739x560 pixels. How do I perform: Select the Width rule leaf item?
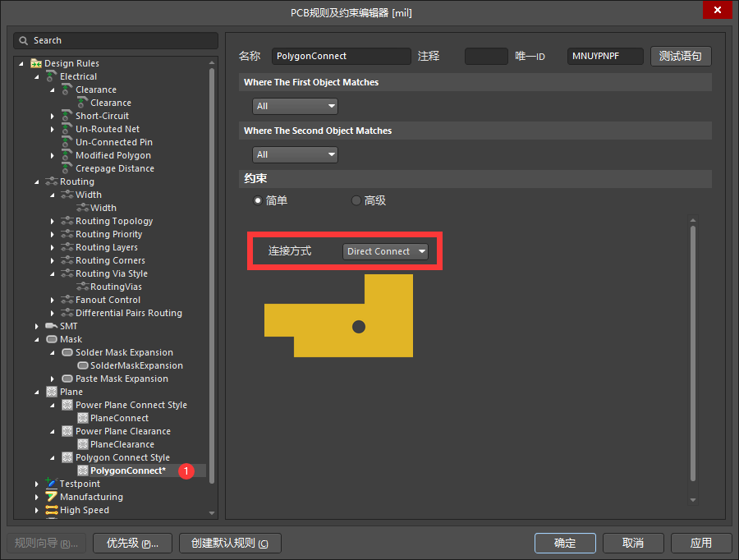(103, 208)
